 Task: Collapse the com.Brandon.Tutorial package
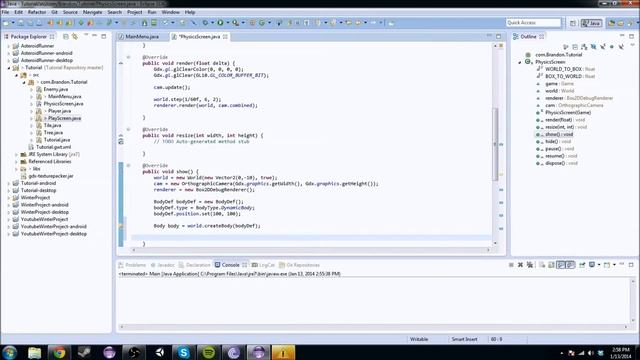pos(24,82)
